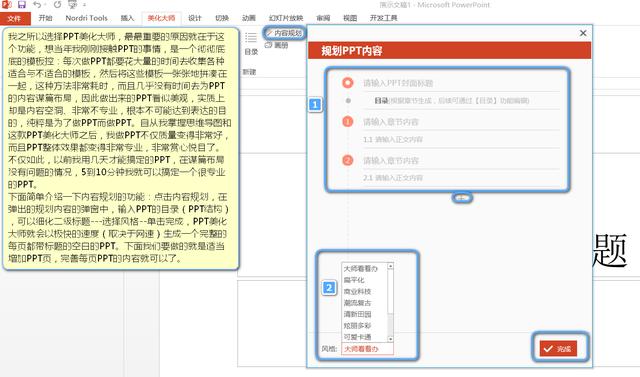This screenshot has width=640, height=377.
Task: Click the first chapter content input field
Action: click(461, 122)
